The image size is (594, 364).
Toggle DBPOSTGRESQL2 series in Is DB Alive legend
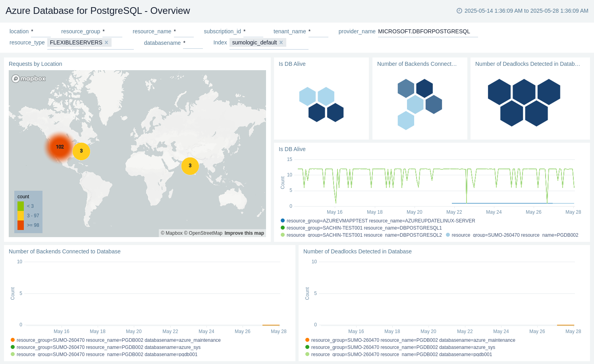361,235
